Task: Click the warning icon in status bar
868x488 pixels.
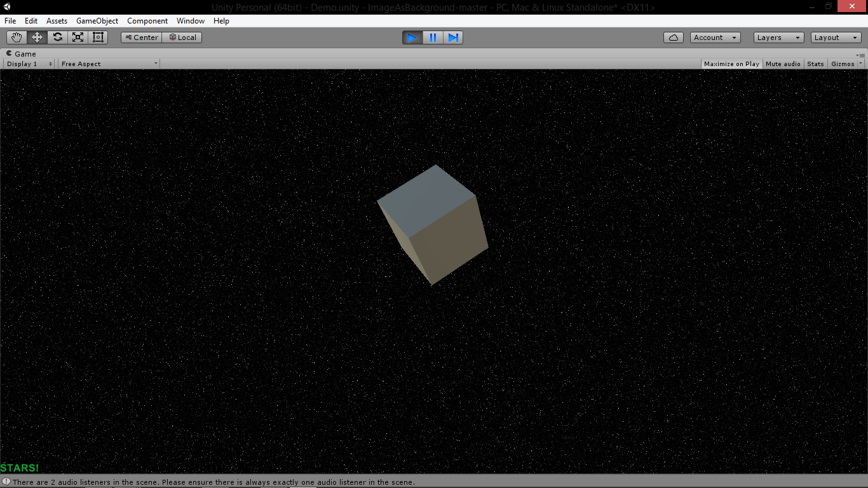Action: (6, 482)
